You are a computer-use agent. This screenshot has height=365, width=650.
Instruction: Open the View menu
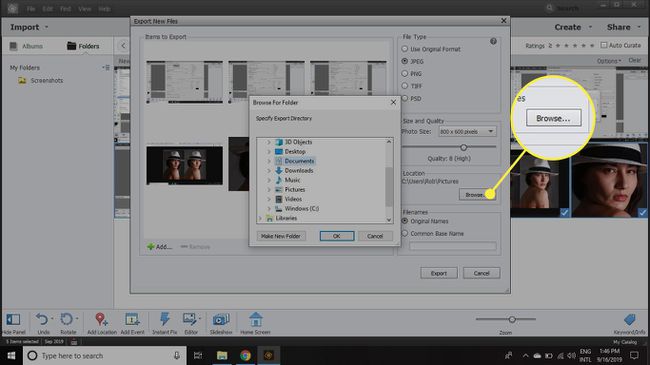tap(85, 9)
